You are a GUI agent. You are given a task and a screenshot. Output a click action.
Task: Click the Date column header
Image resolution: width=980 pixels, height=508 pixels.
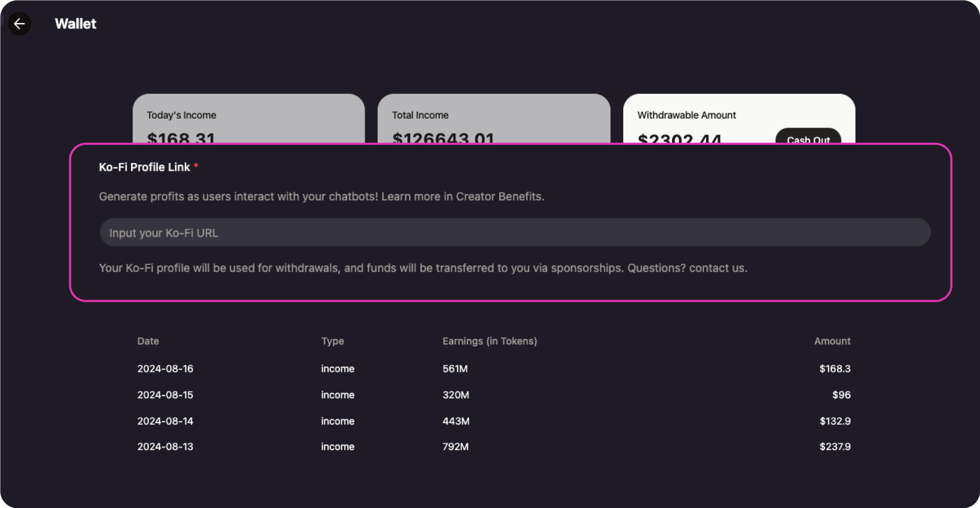pyautogui.click(x=148, y=341)
